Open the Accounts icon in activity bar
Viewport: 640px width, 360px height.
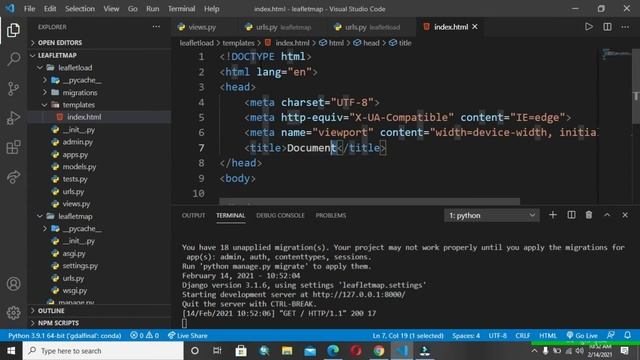pyautogui.click(x=13, y=284)
